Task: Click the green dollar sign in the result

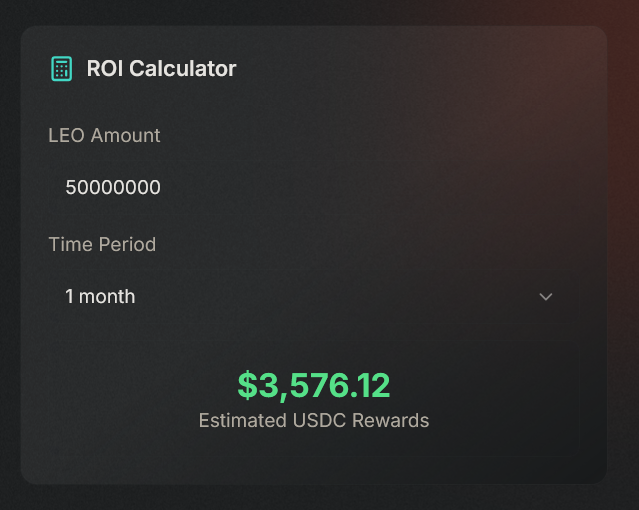Action: pos(248,385)
